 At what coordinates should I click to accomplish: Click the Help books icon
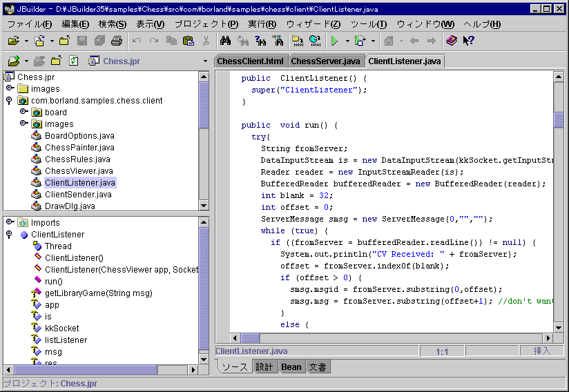coord(452,41)
